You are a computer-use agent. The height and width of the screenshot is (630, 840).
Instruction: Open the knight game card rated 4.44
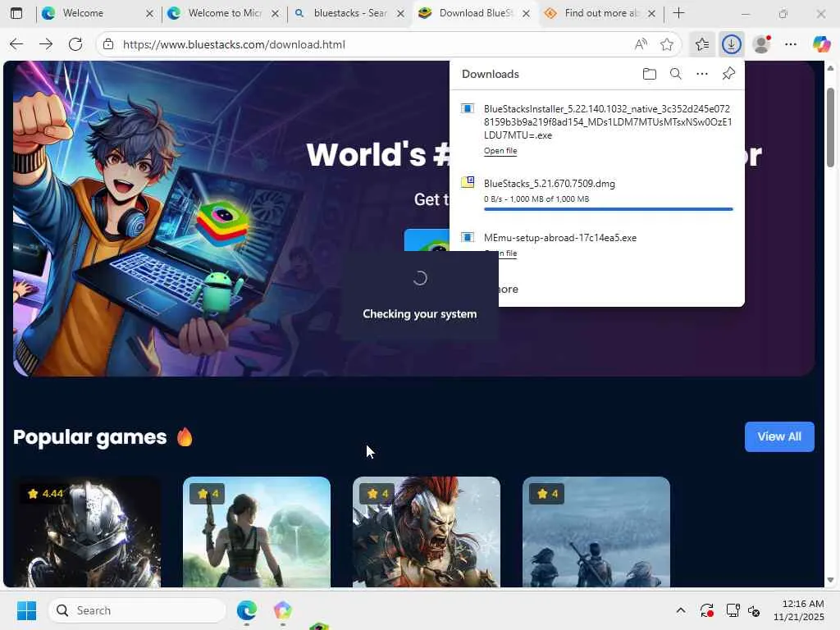pyautogui.click(x=87, y=532)
